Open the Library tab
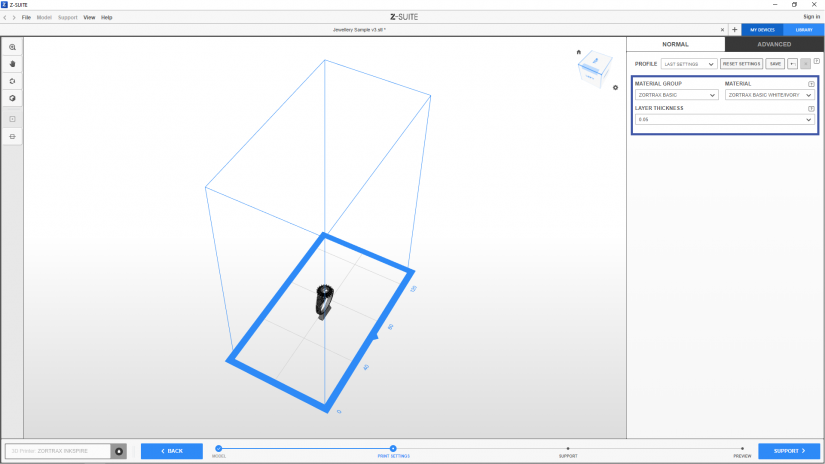825x464 pixels. point(803,30)
